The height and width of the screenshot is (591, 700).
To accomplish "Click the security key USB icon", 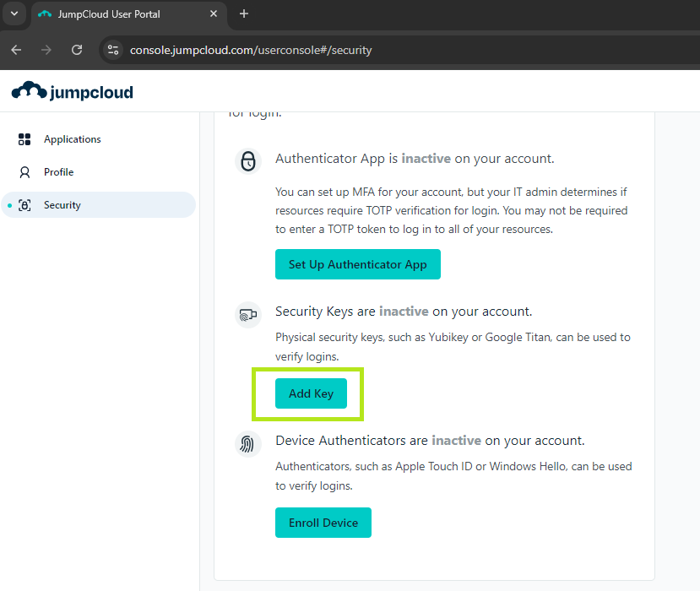I will click(x=248, y=315).
